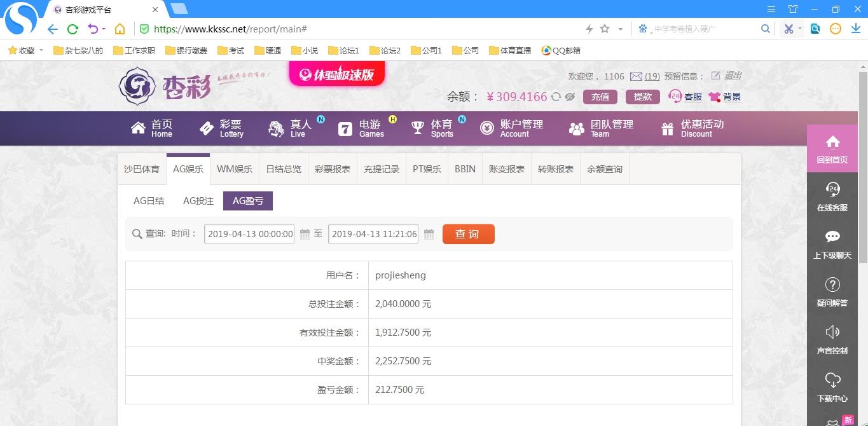The height and width of the screenshot is (426, 868).
Task: Open end date calendar picker
Action: click(429, 234)
